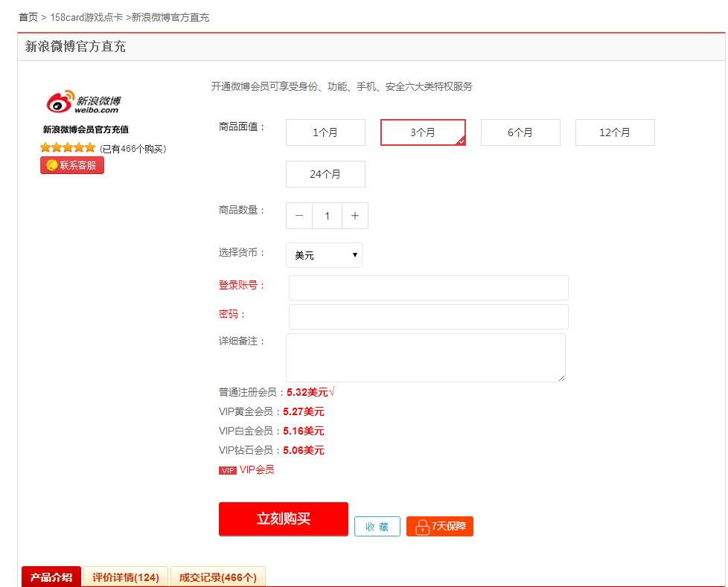The image size is (728, 587).
Task: Increase quantity with the plus button
Action: pyautogui.click(x=355, y=216)
